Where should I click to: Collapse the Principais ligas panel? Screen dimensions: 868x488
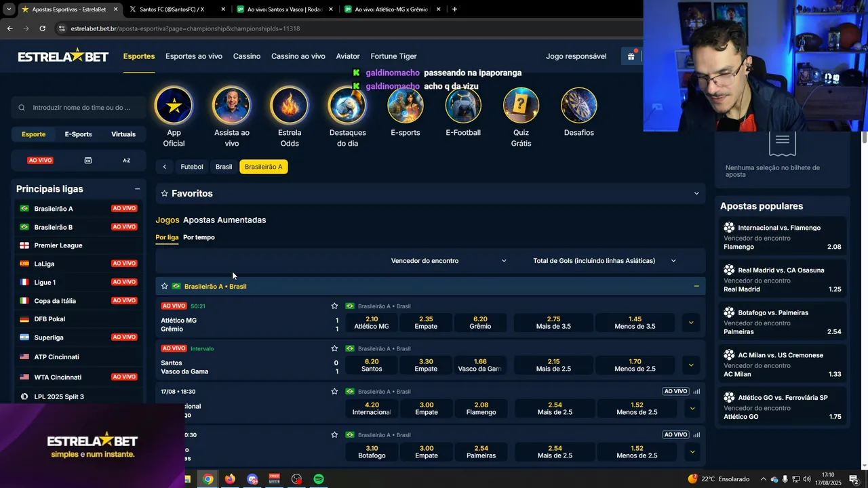pyautogui.click(x=137, y=189)
